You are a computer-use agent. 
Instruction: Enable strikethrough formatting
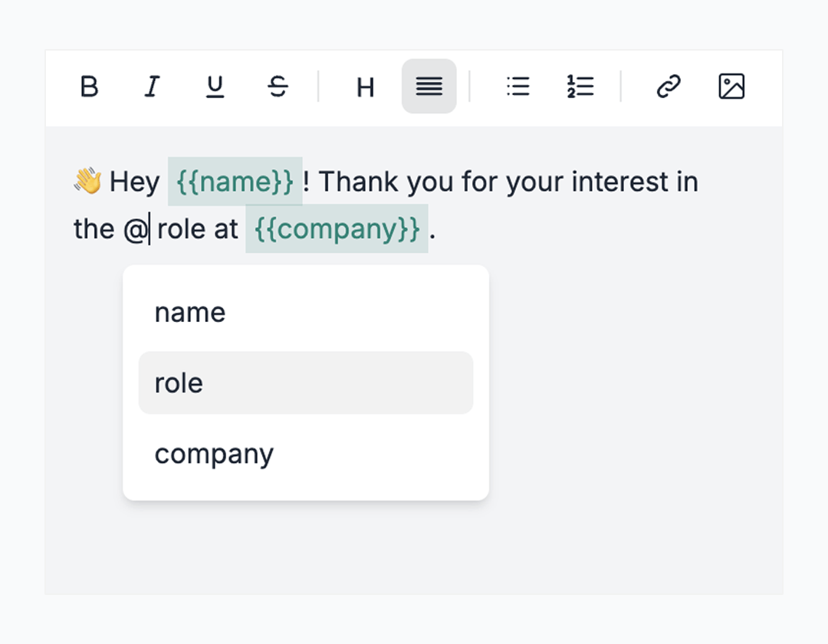278,87
